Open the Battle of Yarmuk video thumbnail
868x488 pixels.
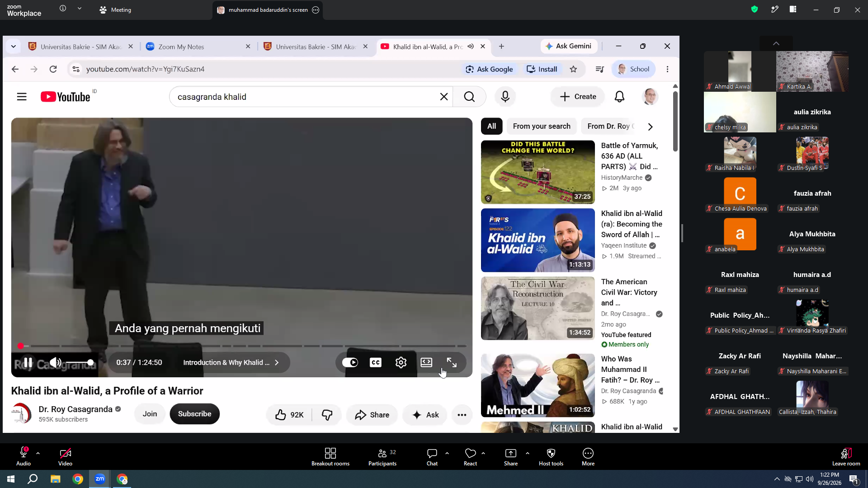click(538, 172)
